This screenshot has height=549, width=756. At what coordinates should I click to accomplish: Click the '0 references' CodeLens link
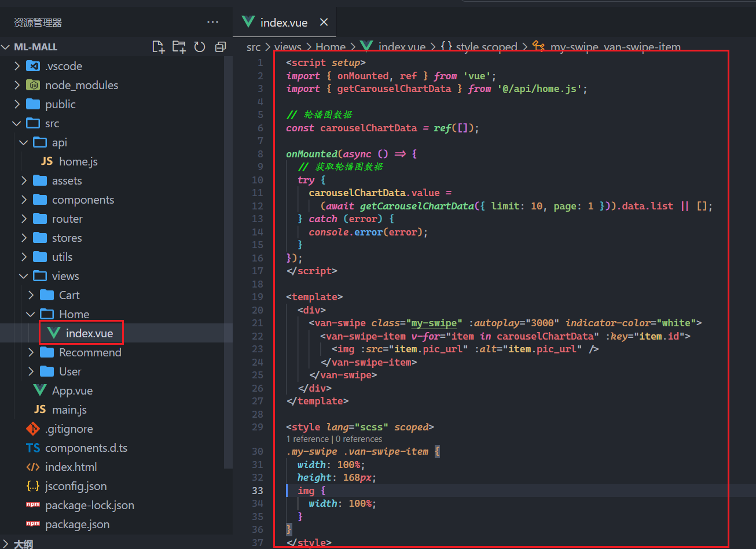point(359,439)
